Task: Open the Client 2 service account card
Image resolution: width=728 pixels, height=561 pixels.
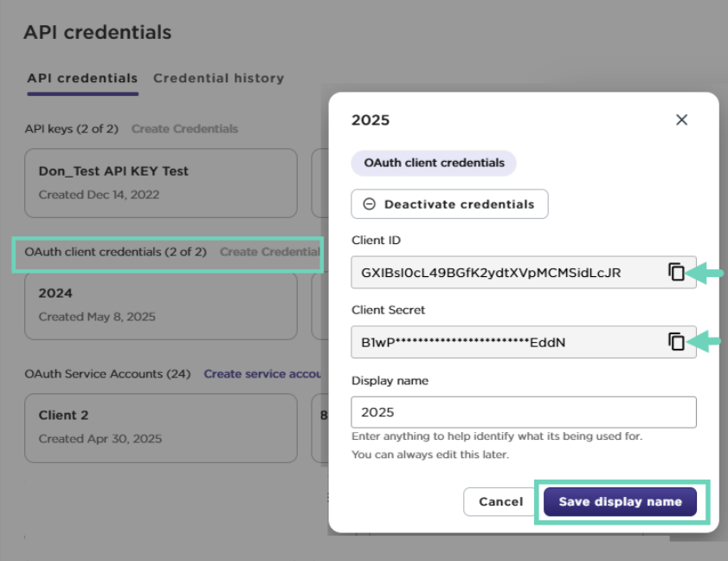Action: (x=161, y=426)
